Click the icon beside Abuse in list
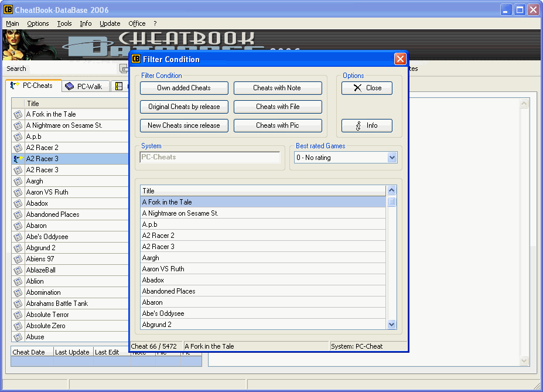Screen dimensions: 543x392 coord(18,337)
